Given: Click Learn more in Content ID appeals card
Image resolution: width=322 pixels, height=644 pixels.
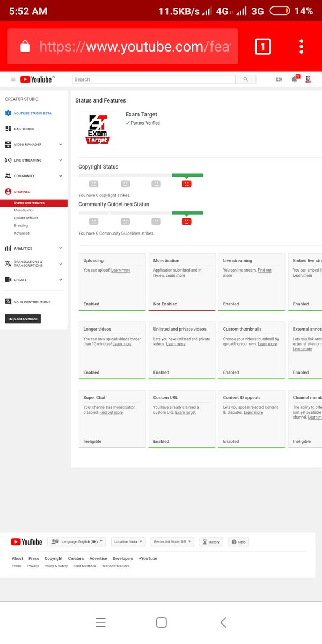Looking at the screenshot, I should tap(253, 412).
